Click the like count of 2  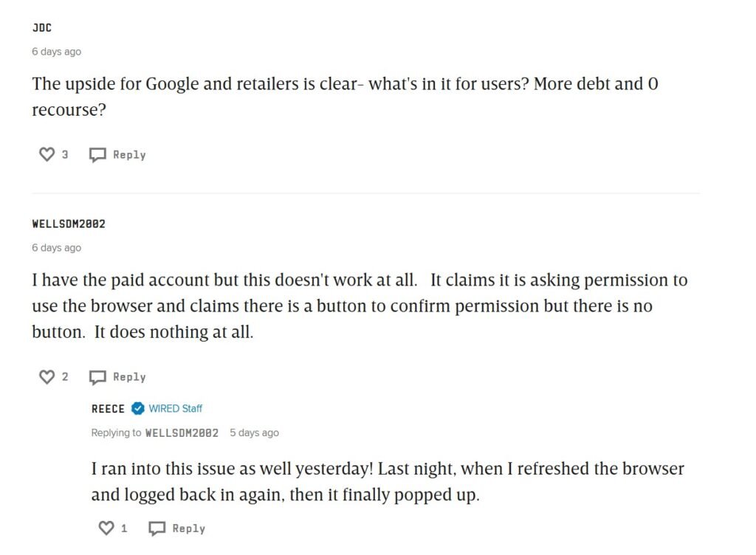[x=65, y=377]
